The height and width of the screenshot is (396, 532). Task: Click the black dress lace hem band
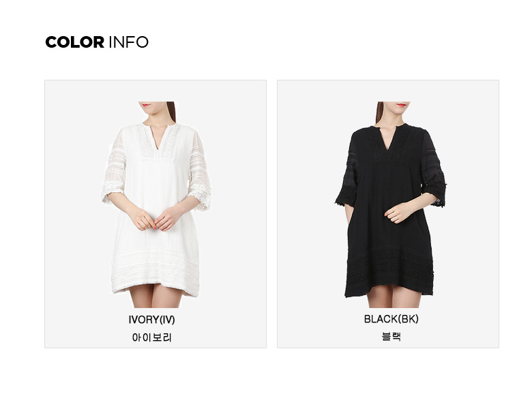click(x=389, y=271)
